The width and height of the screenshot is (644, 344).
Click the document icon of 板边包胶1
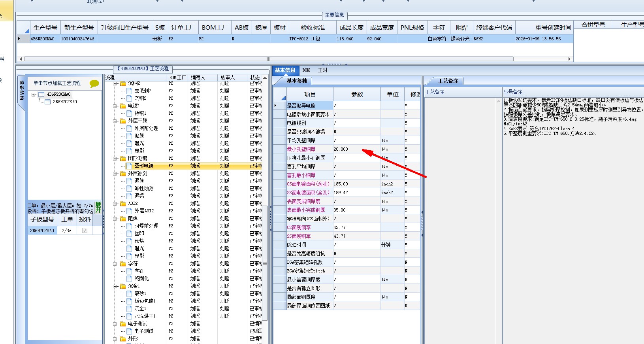pos(129,301)
